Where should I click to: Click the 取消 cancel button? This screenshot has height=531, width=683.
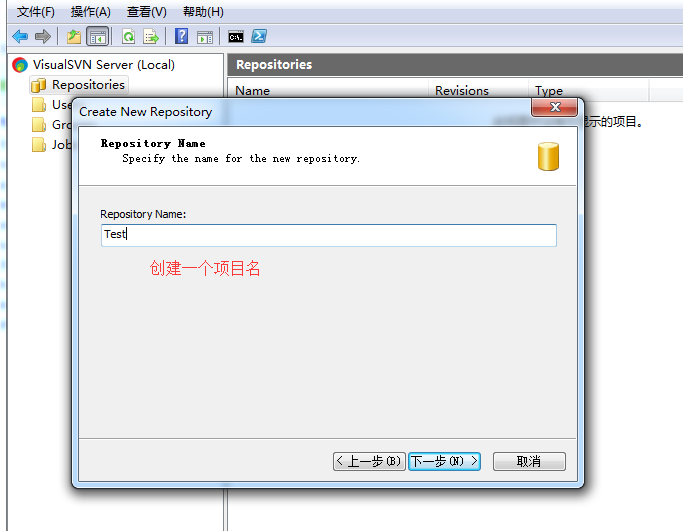(529, 461)
